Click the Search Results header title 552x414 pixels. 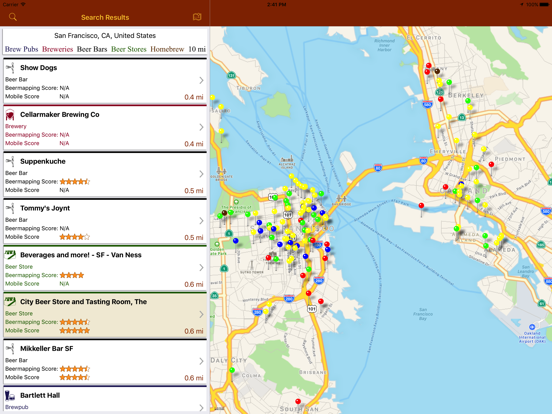pos(105,17)
